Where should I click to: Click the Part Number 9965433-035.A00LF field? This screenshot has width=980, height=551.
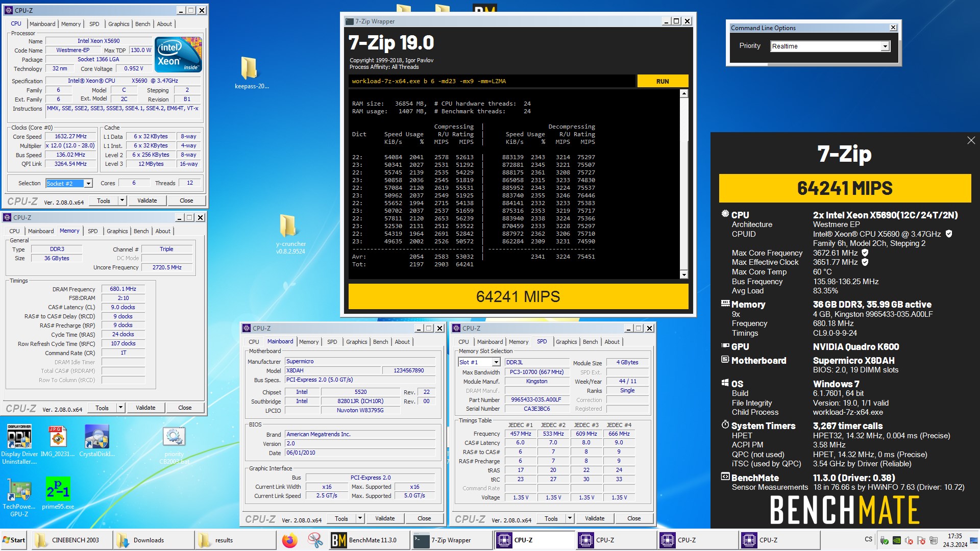[x=536, y=399]
